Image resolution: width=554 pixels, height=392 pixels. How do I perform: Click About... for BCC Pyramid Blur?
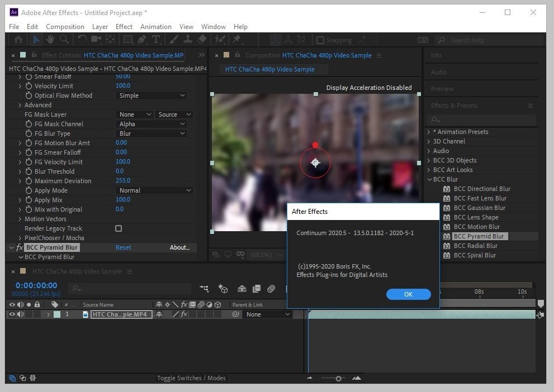pos(179,247)
